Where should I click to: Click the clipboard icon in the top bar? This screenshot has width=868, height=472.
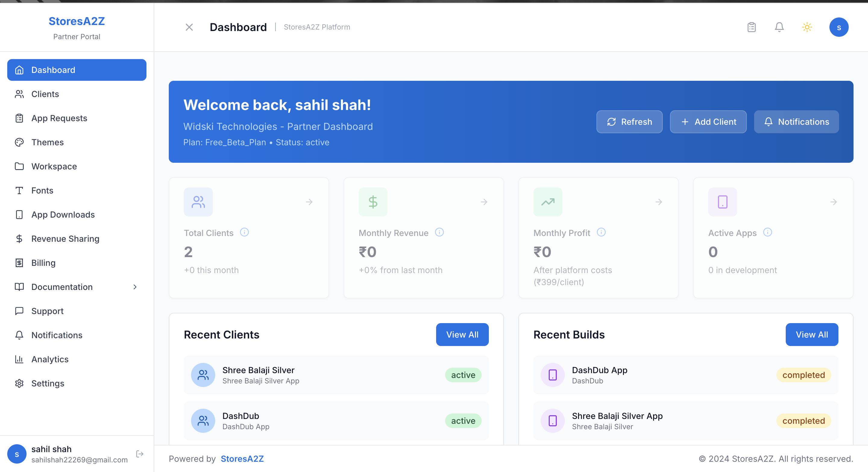(751, 27)
